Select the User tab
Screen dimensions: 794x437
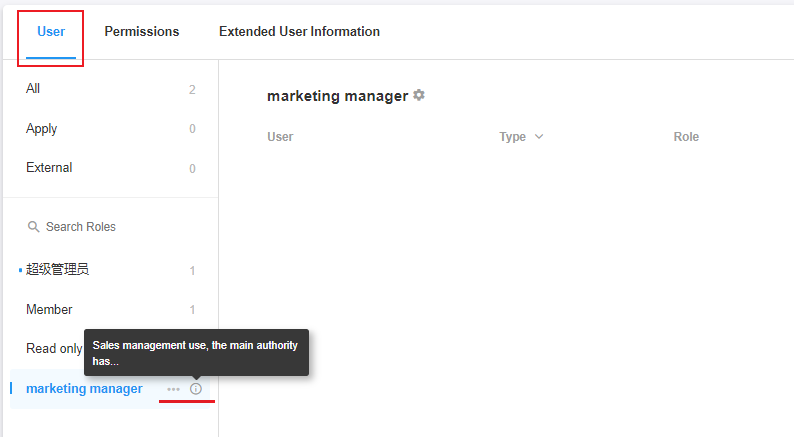[x=51, y=32]
